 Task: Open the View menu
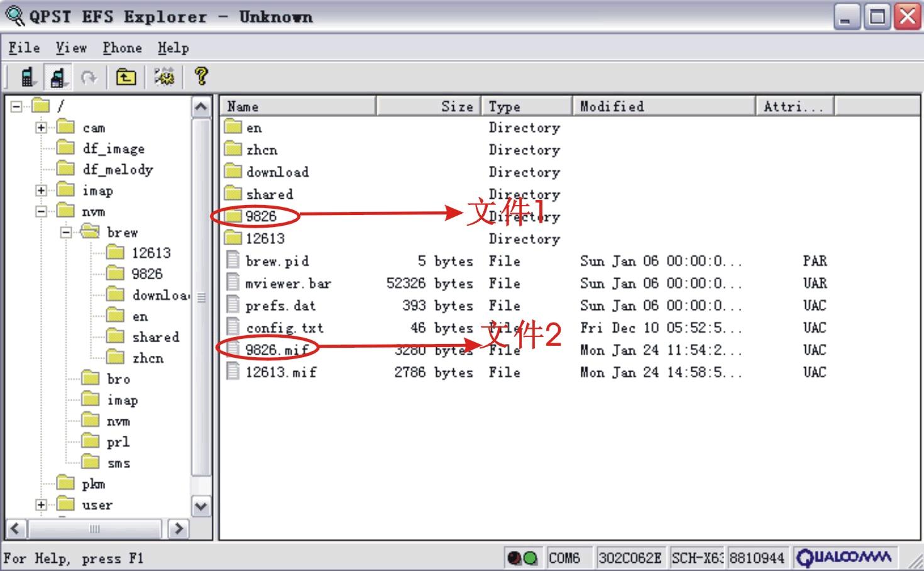pos(71,48)
